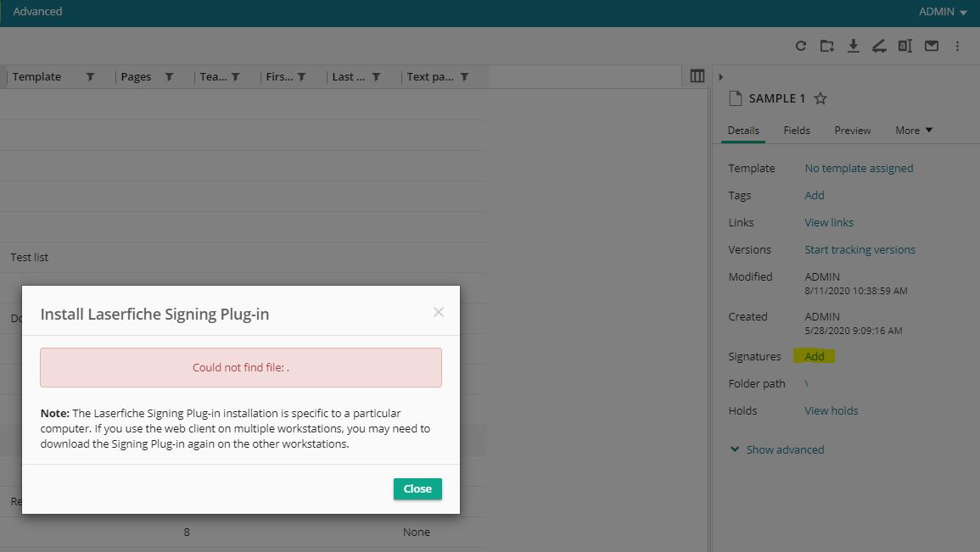Image resolution: width=980 pixels, height=552 pixels.
Task: Open the column picker icon
Action: [697, 76]
